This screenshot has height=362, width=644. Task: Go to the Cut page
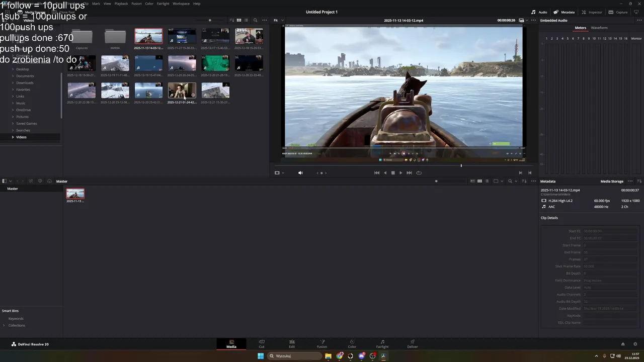262,344
